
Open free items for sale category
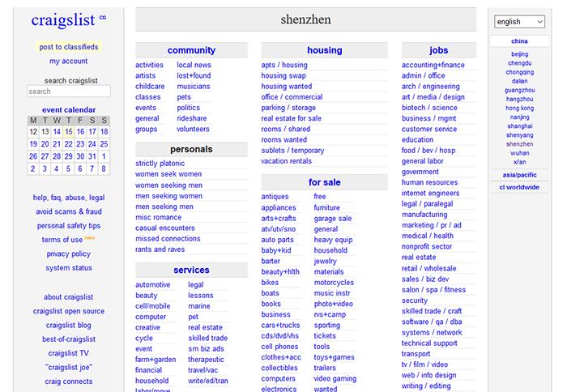pyautogui.click(x=320, y=197)
